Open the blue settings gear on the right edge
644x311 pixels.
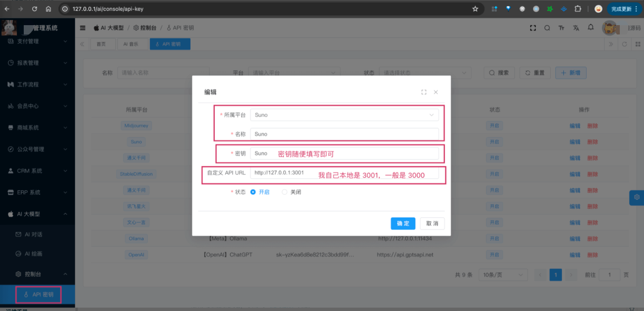(x=637, y=197)
